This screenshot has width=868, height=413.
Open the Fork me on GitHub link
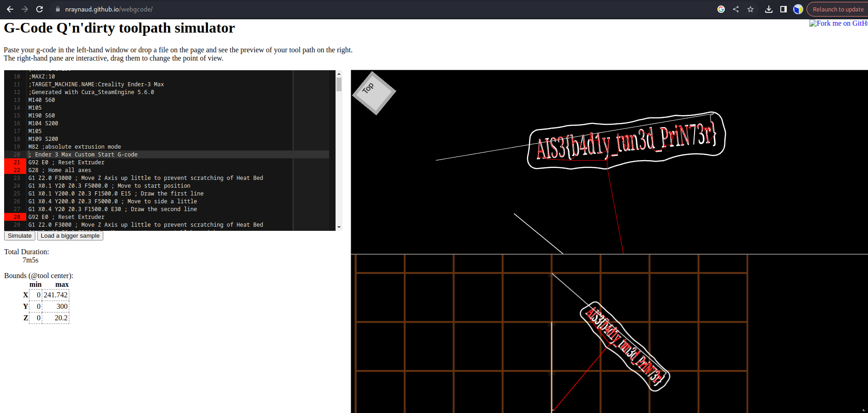(838, 23)
